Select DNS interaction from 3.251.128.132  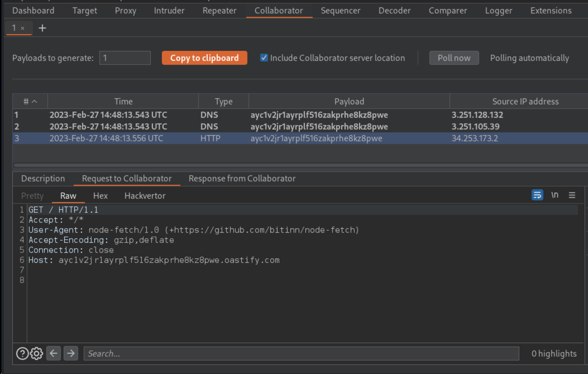[x=300, y=115]
